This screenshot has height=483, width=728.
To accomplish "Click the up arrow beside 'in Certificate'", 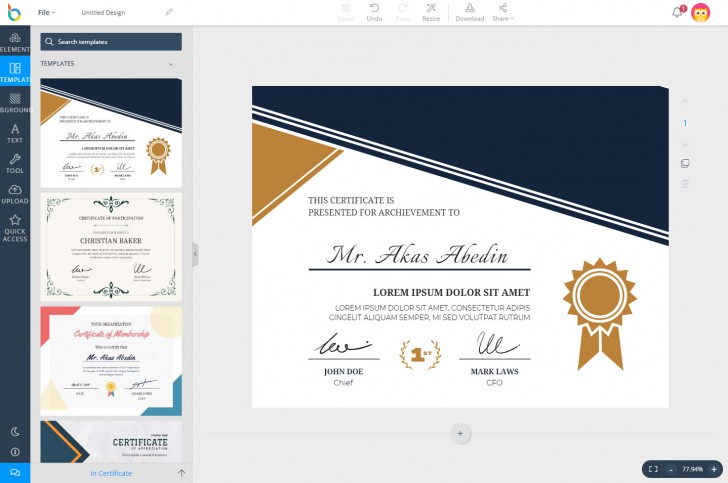I will point(181,473).
